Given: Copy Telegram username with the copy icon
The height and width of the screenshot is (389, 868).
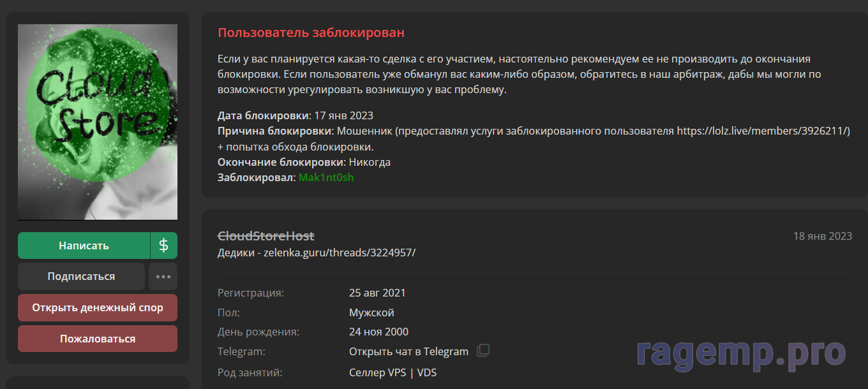Looking at the screenshot, I should pyautogui.click(x=484, y=351).
